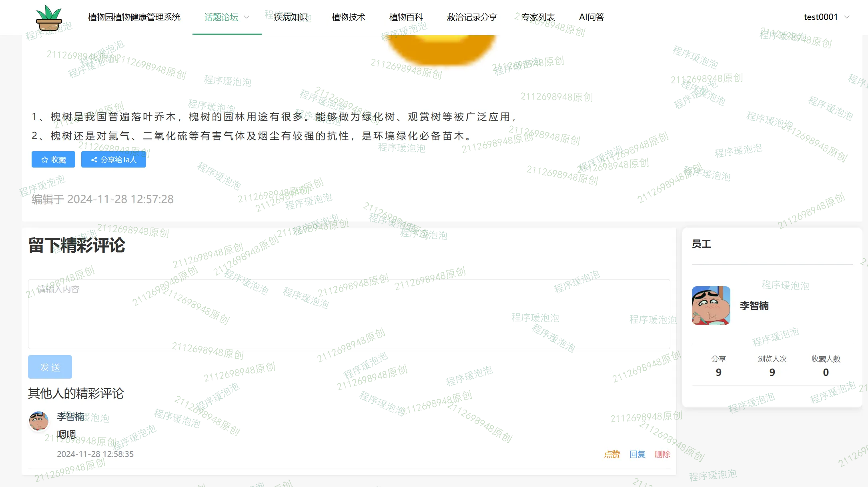Delete the comment via 删除 link
The height and width of the screenshot is (487, 868).
click(662, 454)
